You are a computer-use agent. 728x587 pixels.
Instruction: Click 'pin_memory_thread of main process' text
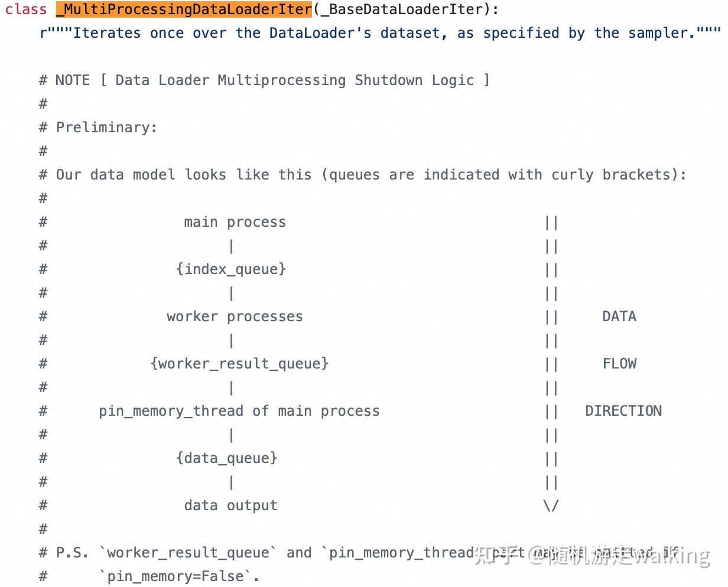239,411
